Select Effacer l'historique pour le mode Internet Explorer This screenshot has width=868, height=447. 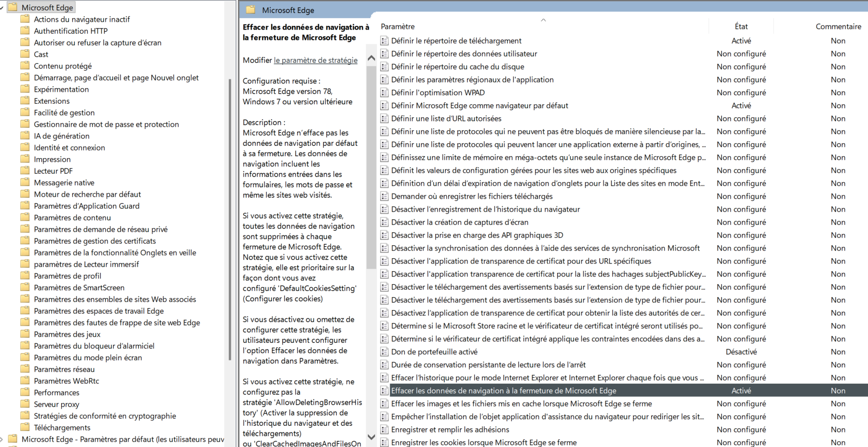pos(547,378)
